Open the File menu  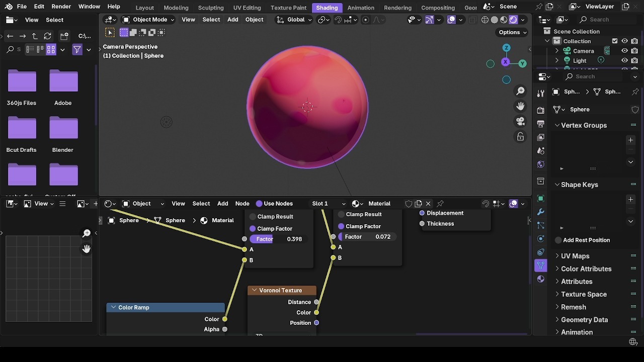click(22, 7)
